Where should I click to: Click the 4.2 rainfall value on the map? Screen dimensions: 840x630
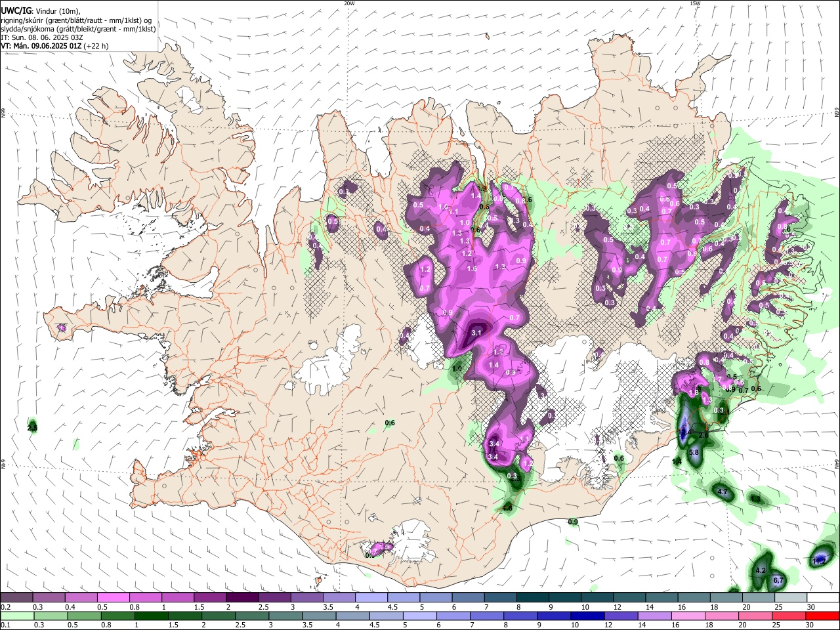click(x=761, y=571)
